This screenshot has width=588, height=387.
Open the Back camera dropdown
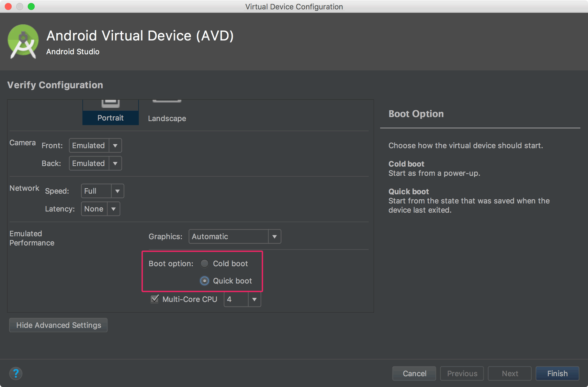coord(95,163)
